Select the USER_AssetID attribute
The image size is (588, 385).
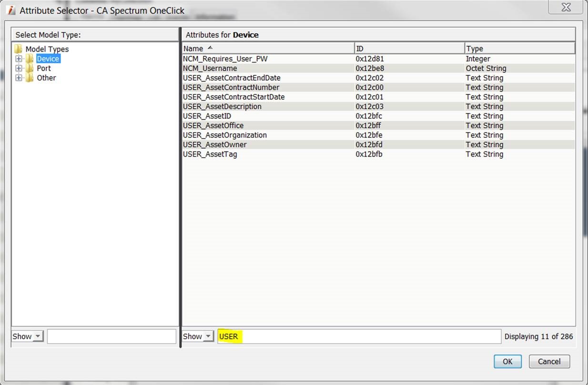(x=378, y=116)
